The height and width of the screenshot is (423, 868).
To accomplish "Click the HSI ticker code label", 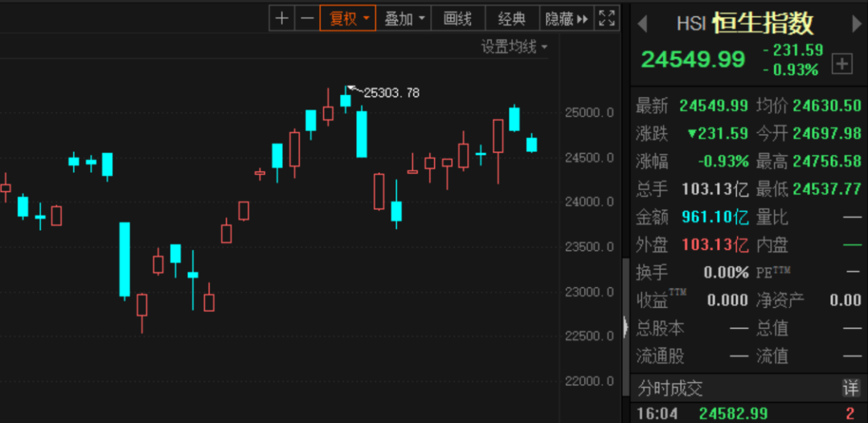I will (x=690, y=24).
